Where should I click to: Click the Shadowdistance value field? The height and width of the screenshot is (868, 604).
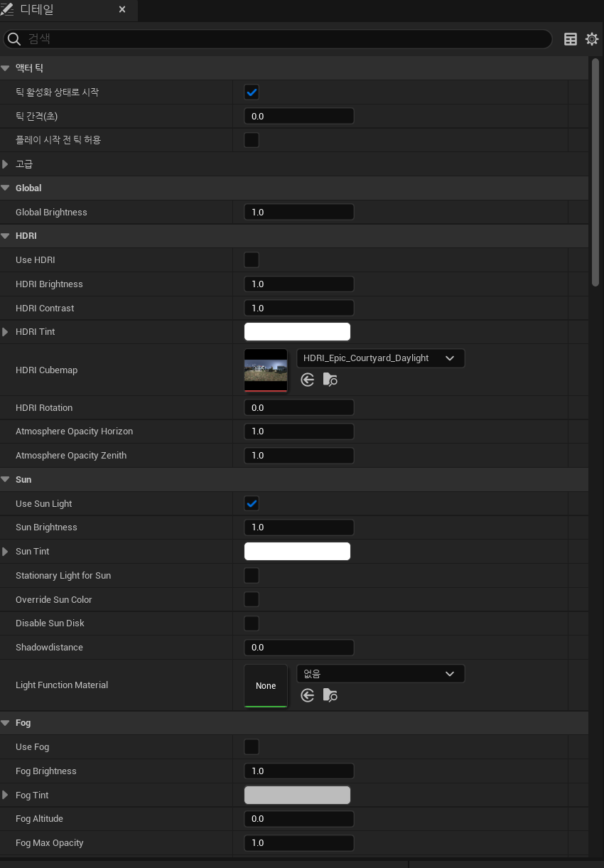pos(299,648)
